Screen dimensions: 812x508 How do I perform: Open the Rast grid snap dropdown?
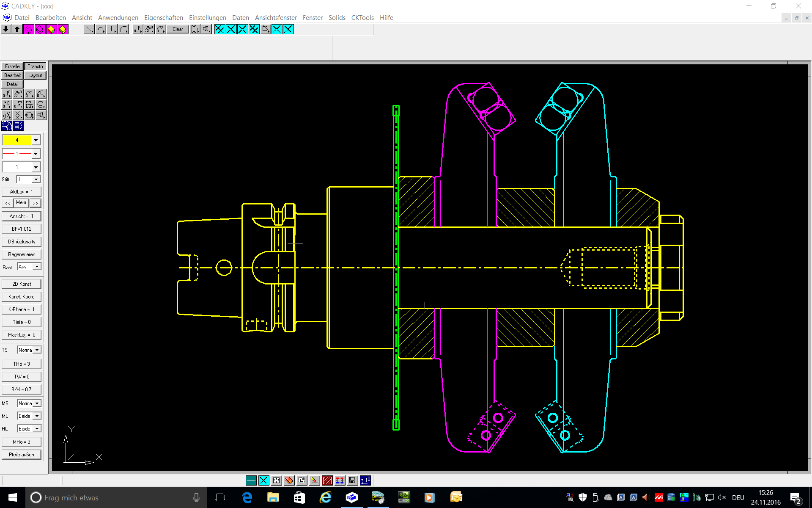point(37,267)
